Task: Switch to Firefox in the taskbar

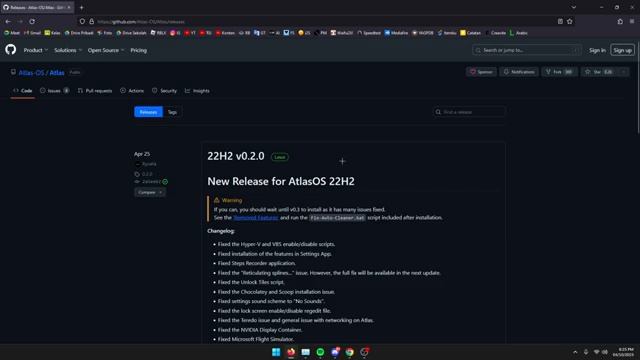Action: (291, 352)
